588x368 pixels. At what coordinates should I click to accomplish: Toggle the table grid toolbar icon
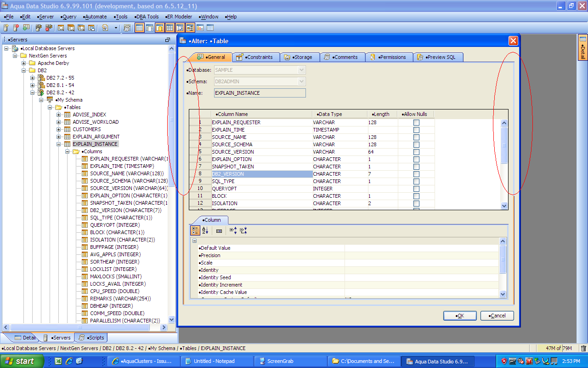(x=170, y=28)
